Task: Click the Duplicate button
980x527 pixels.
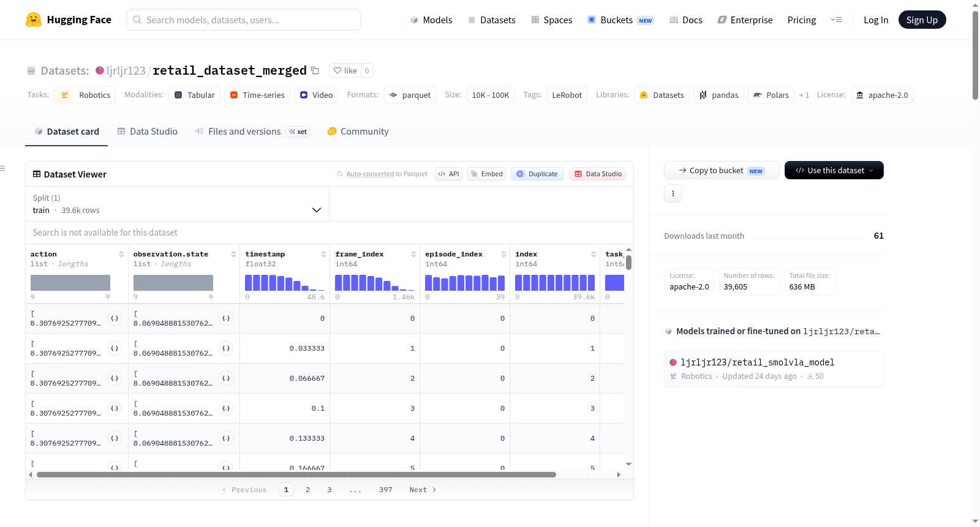Action: (537, 174)
